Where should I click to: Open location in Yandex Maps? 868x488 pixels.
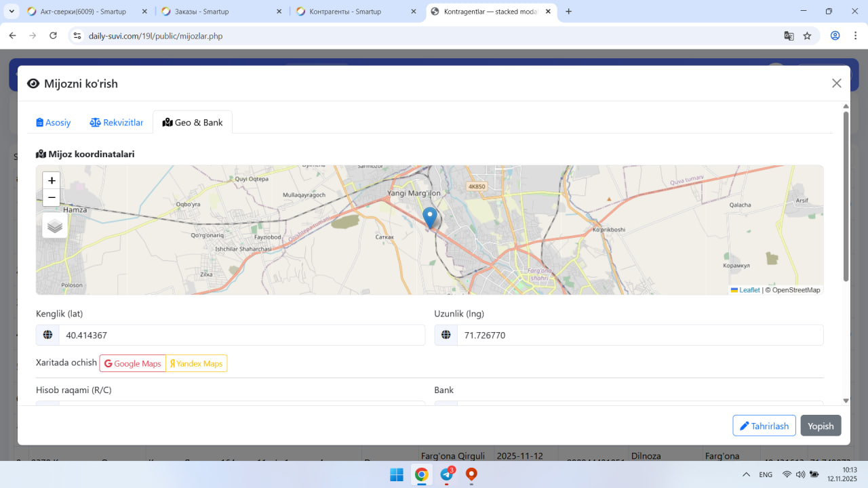pyautogui.click(x=197, y=363)
